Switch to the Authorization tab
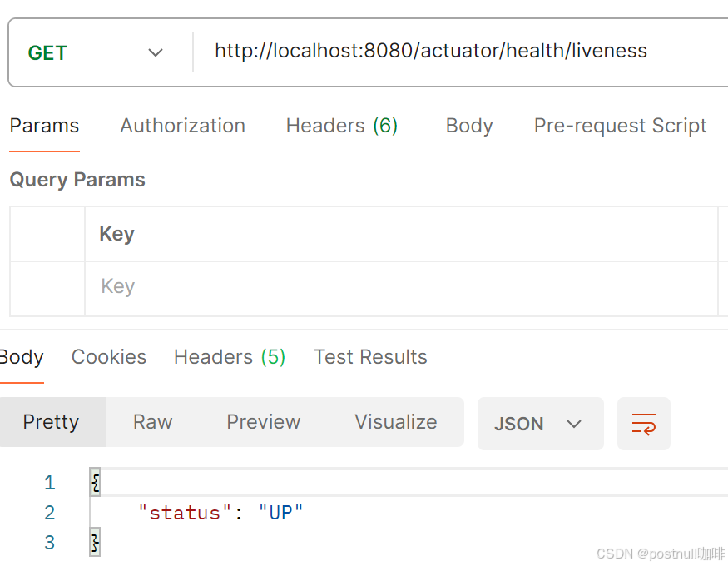This screenshot has height=566, width=728. pos(182,126)
